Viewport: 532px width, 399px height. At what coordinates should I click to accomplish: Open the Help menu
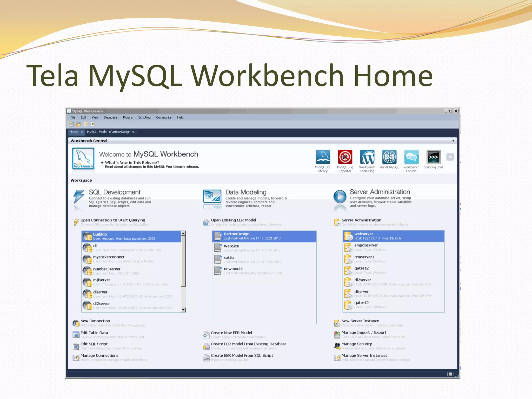(180, 117)
